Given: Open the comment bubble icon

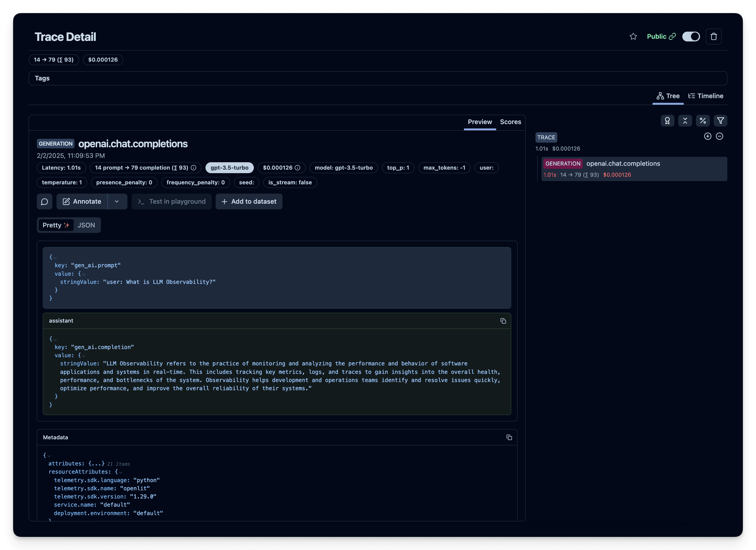Looking at the screenshot, I should (x=45, y=202).
